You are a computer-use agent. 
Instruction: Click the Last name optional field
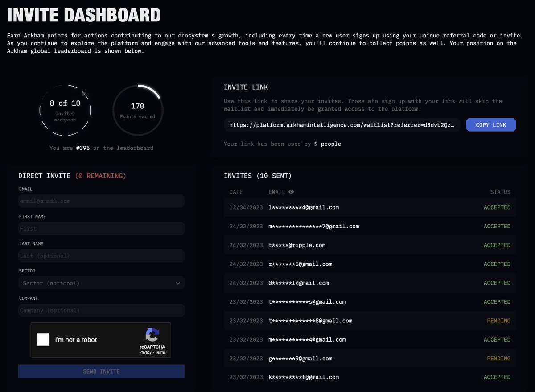101,256
